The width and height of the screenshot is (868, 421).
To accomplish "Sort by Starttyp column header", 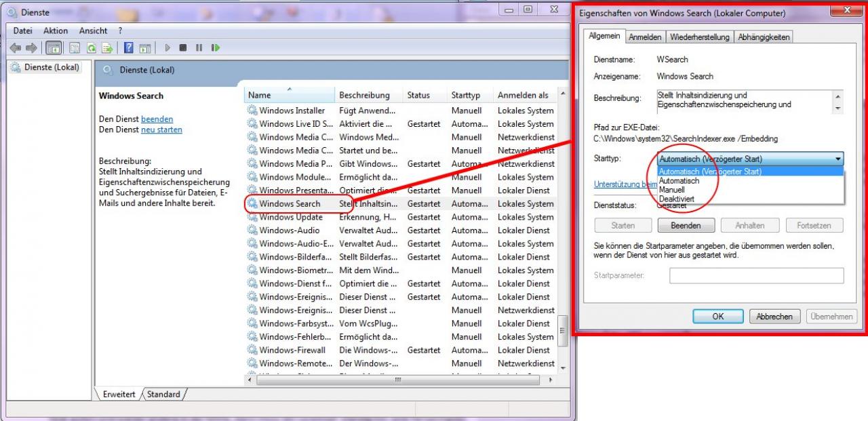I will click(x=471, y=95).
